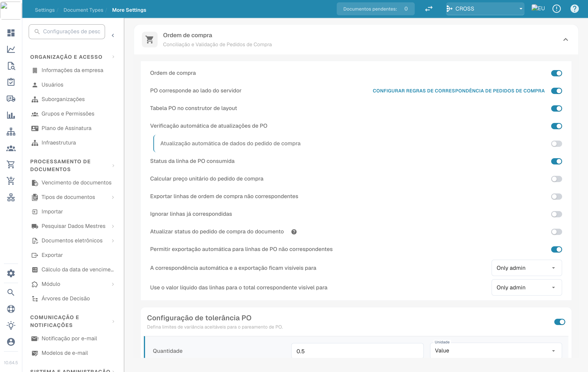This screenshot has height=372, width=588.
Task: Enable Calcular preço unitário do pedido de compra
Action: 556,179
